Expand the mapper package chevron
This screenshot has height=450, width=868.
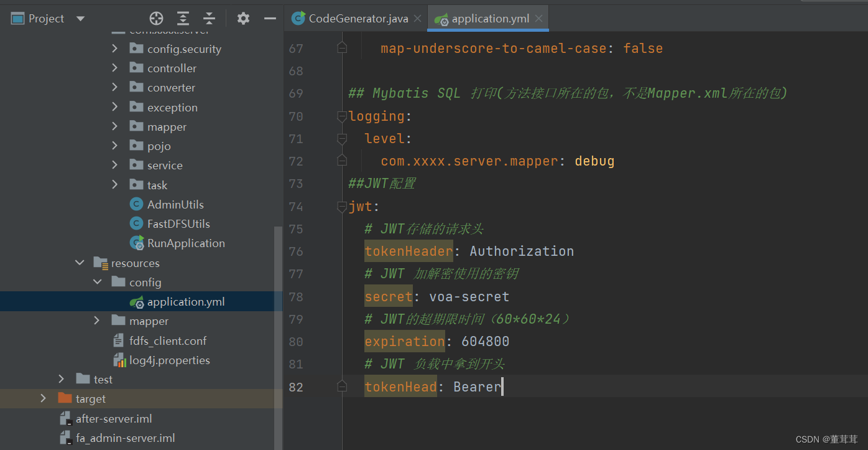point(114,126)
